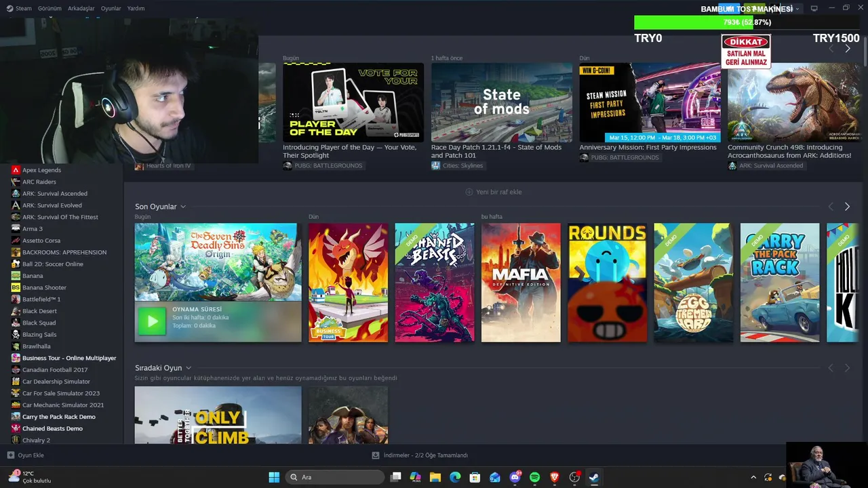
Task: Open Cities: Skylines game label
Action: (457, 165)
